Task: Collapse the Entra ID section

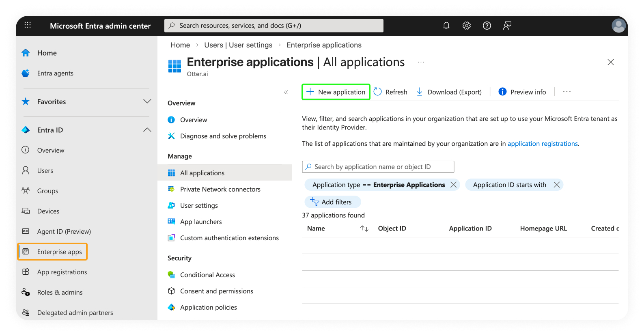Action: 147,130
